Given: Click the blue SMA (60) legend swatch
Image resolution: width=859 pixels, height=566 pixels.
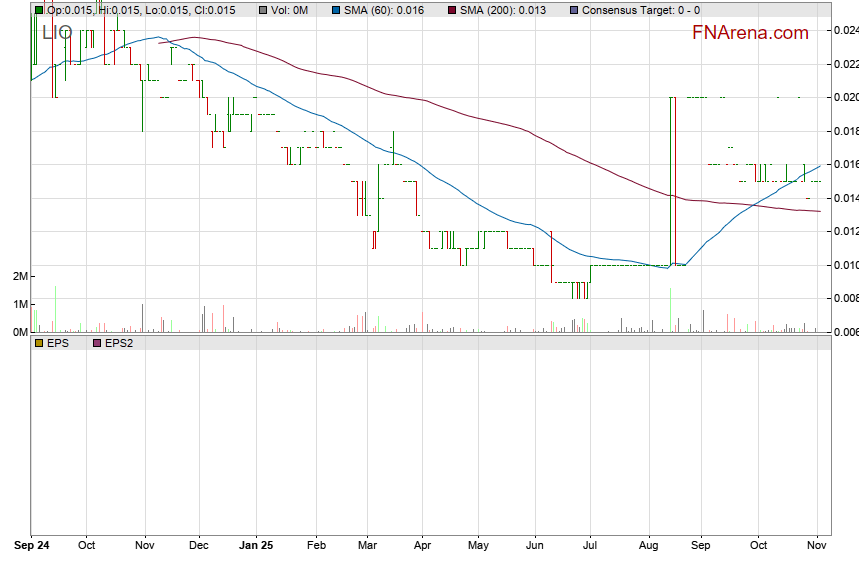Looking at the screenshot, I should click(x=337, y=10).
